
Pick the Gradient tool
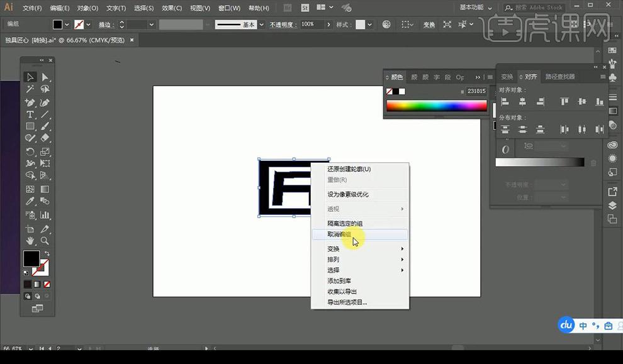point(45,189)
